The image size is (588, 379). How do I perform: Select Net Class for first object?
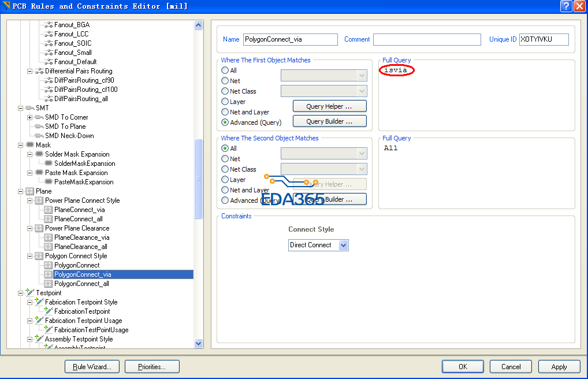point(225,91)
